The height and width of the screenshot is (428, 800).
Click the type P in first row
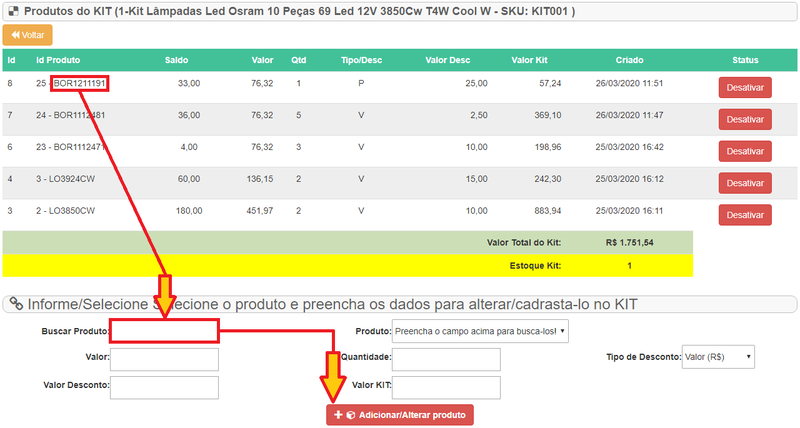[x=361, y=83]
